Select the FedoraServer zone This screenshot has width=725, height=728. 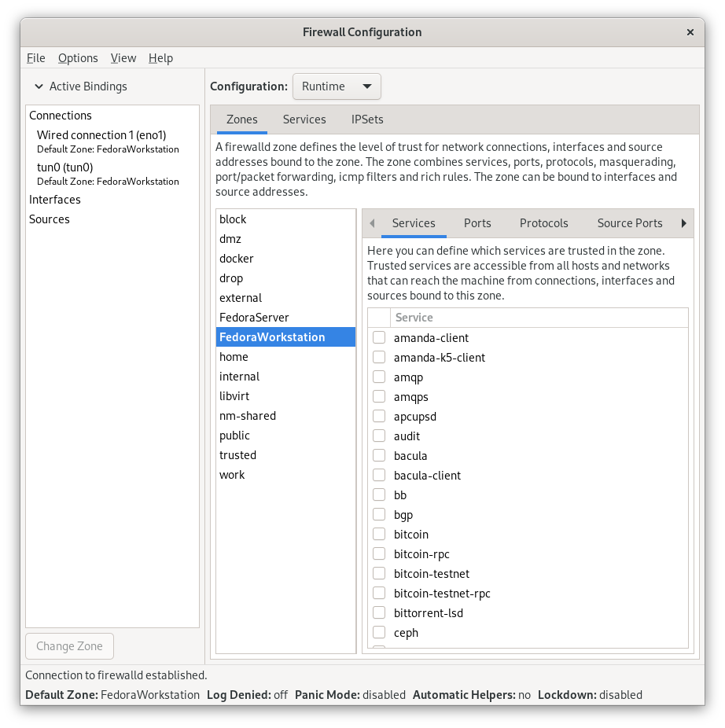click(x=254, y=317)
